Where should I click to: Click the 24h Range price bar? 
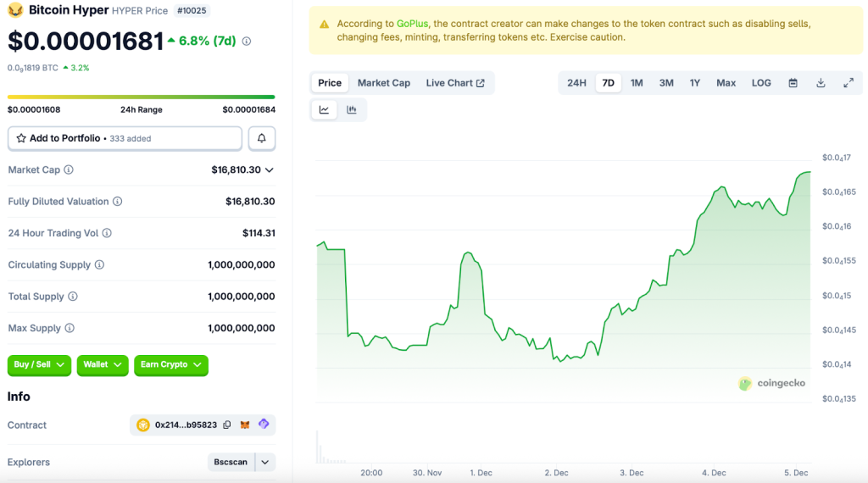pos(141,97)
